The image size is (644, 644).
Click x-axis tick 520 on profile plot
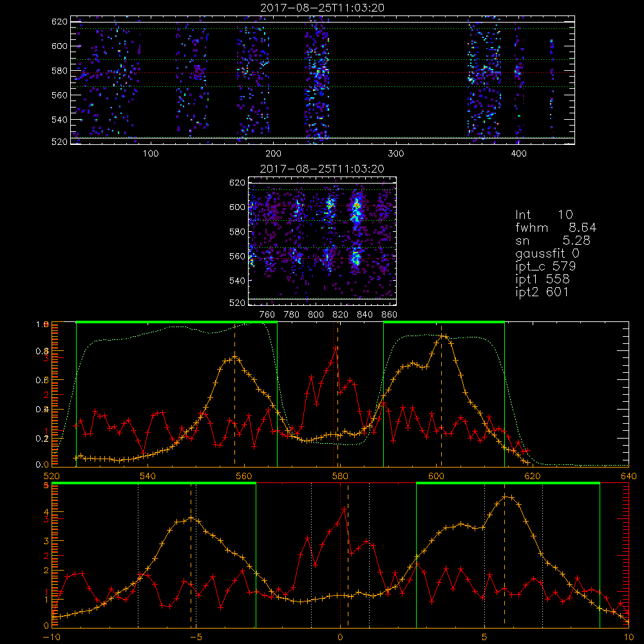click(x=52, y=476)
